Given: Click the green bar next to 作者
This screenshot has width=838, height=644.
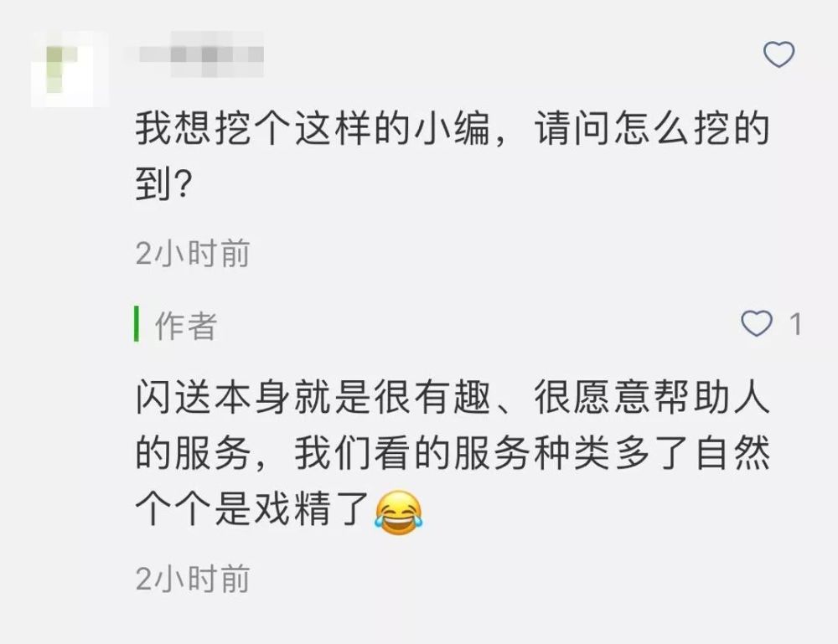Looking at the screenshot, I should point(137,323).
